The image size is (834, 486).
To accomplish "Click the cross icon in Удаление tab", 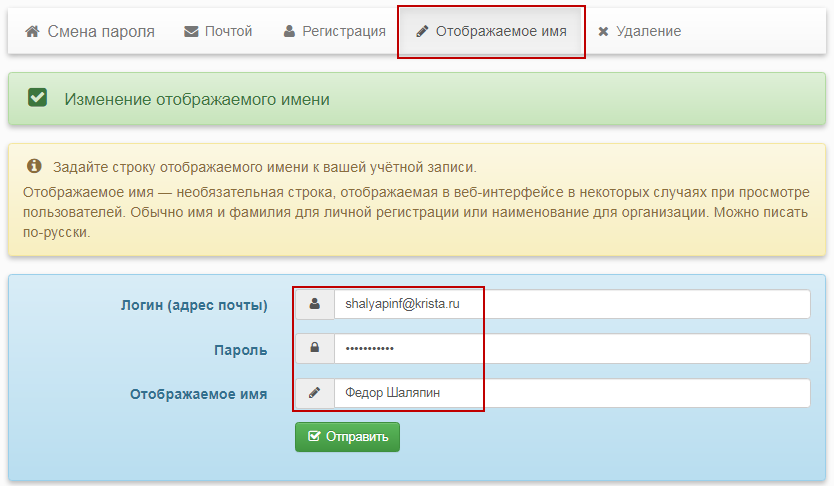I will [x=603, y=32].
